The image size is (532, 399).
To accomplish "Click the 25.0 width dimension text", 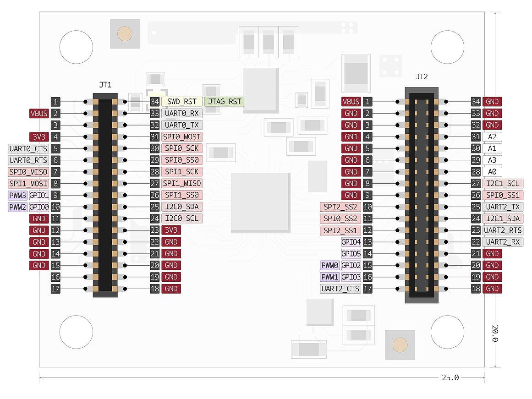I will [x=450, y=377].
